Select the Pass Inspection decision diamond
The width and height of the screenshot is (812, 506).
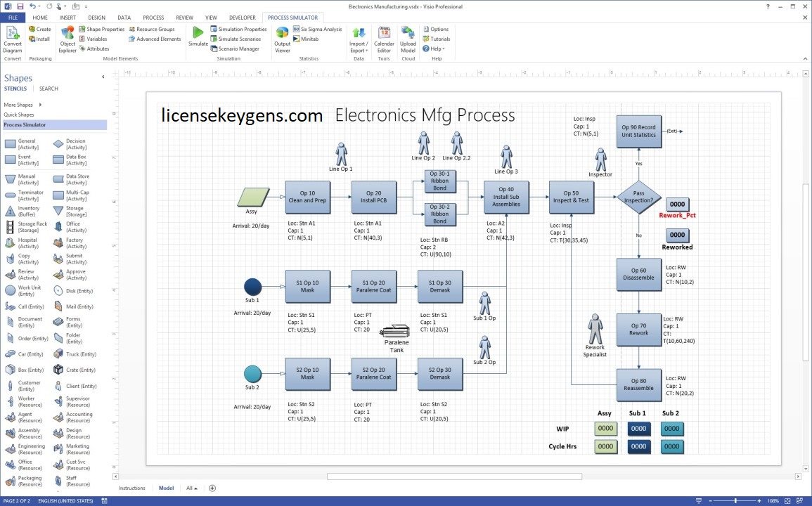tap(638, 197)
